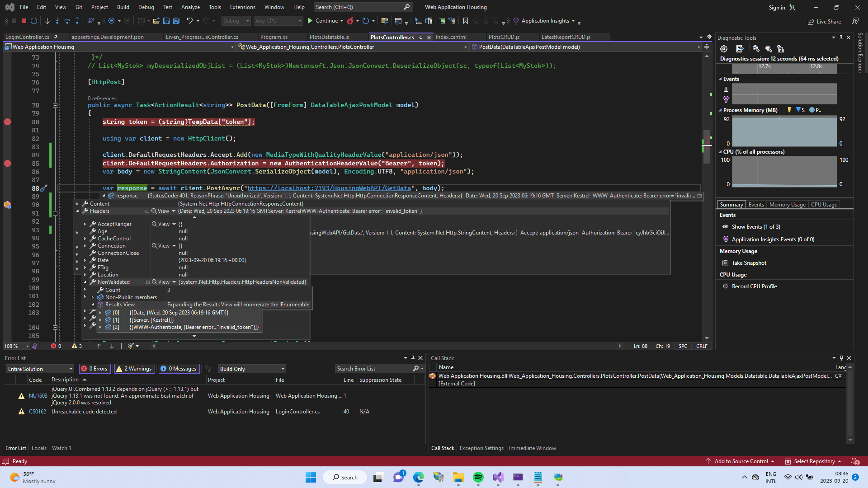
Task: Click the Record CPU Profile link
Action: [754, 286]
